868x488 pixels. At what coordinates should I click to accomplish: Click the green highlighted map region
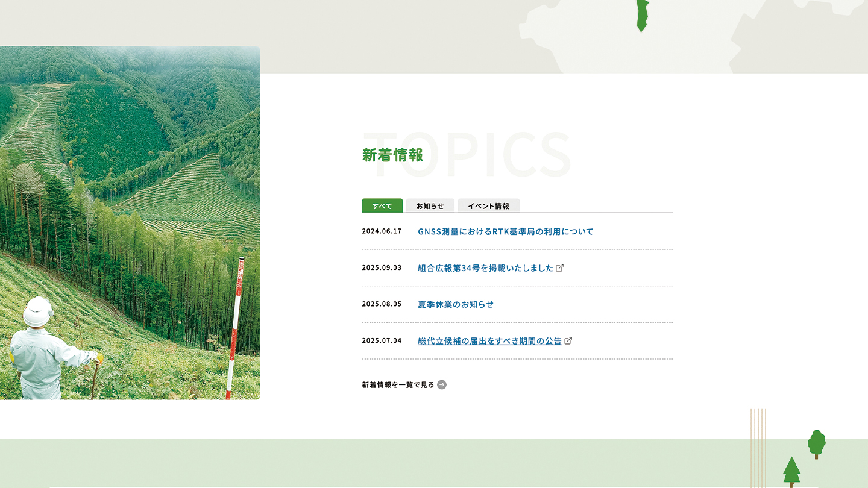click(643, 14)
